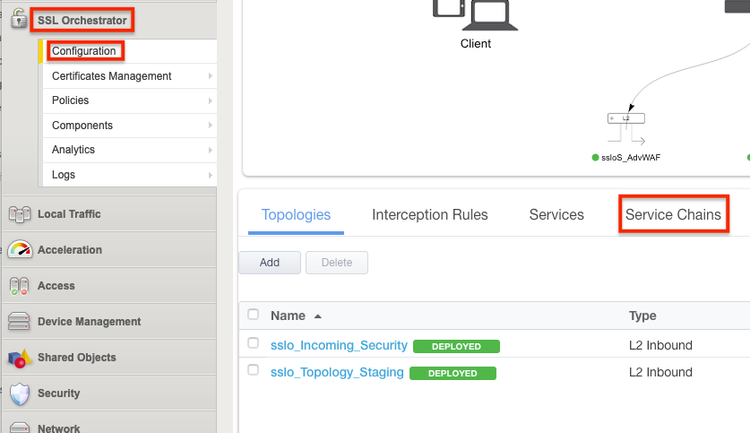Click the Delete button
The width and height of the screenshot is (750, 433).
(337, 263)
